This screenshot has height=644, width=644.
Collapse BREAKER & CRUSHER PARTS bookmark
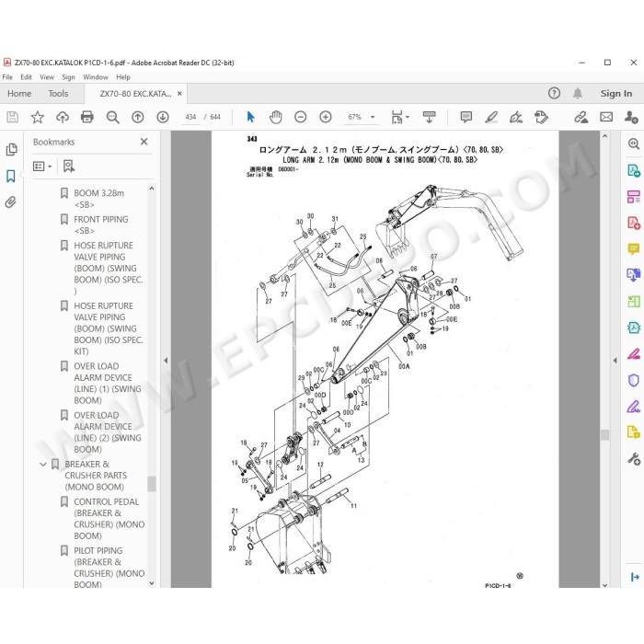[x=42, y=465]
